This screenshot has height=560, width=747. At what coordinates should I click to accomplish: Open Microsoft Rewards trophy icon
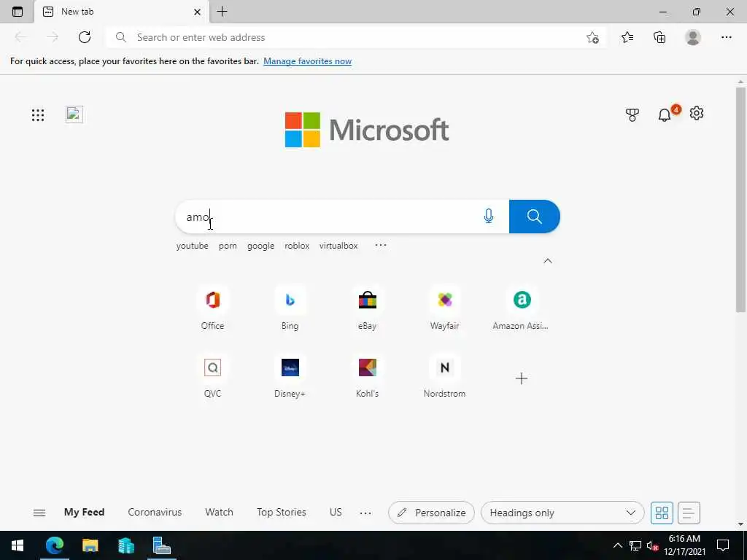[x=632, y=114]
